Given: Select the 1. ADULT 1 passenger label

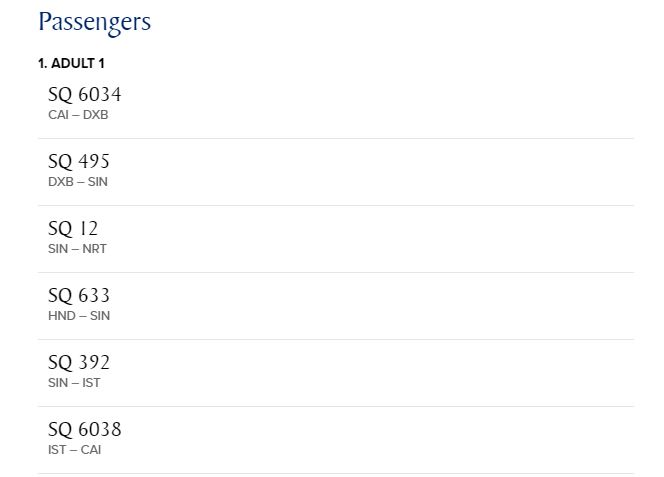Looking at the screenshot, I should coord(71,63).
